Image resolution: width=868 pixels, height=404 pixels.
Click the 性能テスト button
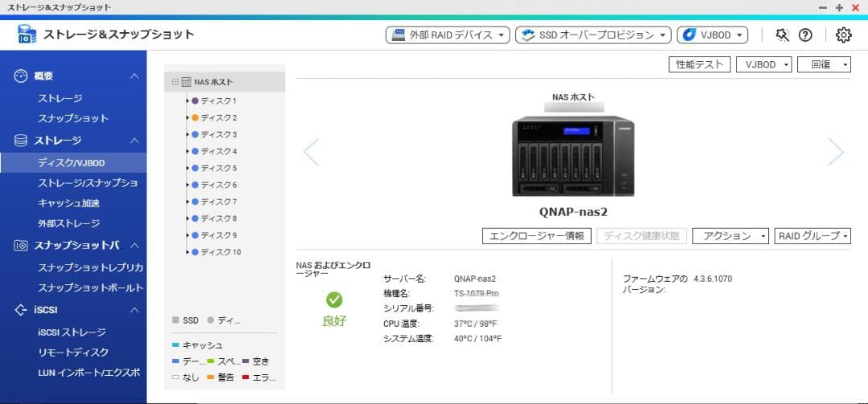(x=700, y=65)
